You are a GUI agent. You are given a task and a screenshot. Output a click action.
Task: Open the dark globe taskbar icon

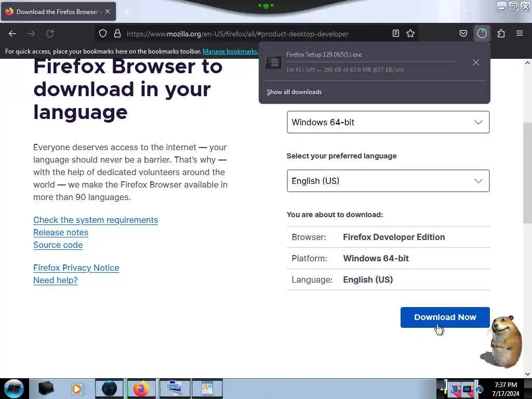(x=109, y=389)
